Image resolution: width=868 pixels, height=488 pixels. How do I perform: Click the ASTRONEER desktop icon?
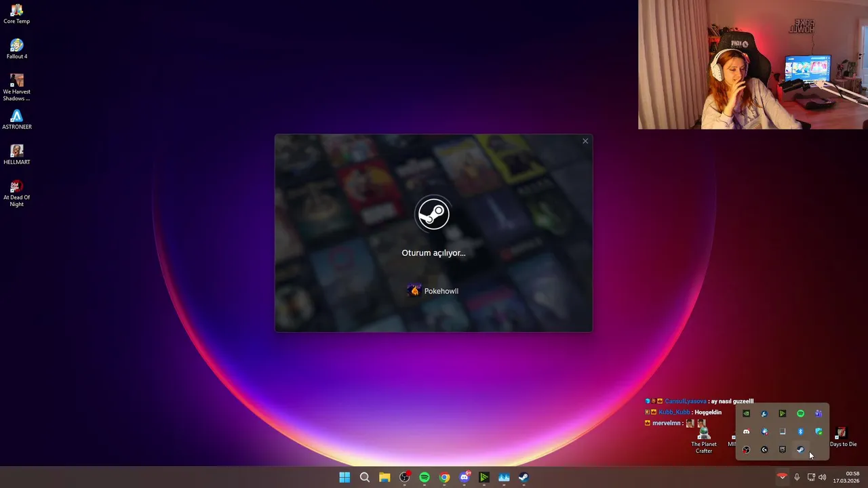[x=17, y=120]
